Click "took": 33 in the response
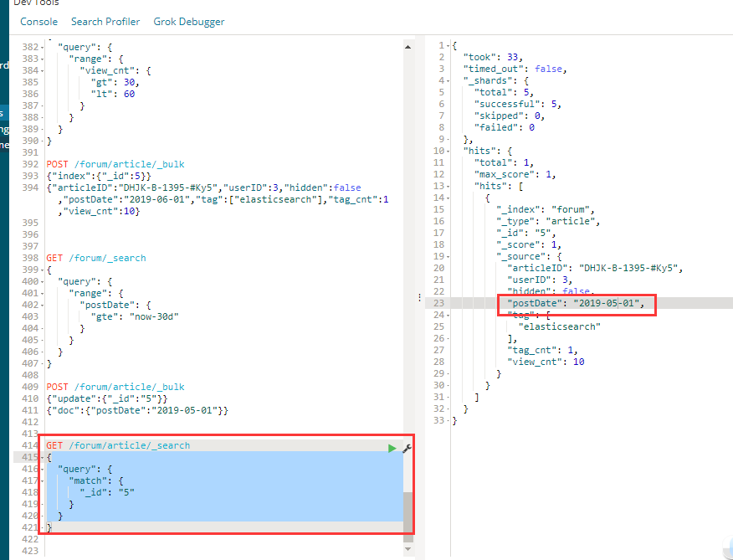Screen dimensions: 733x560 (493, 57)
